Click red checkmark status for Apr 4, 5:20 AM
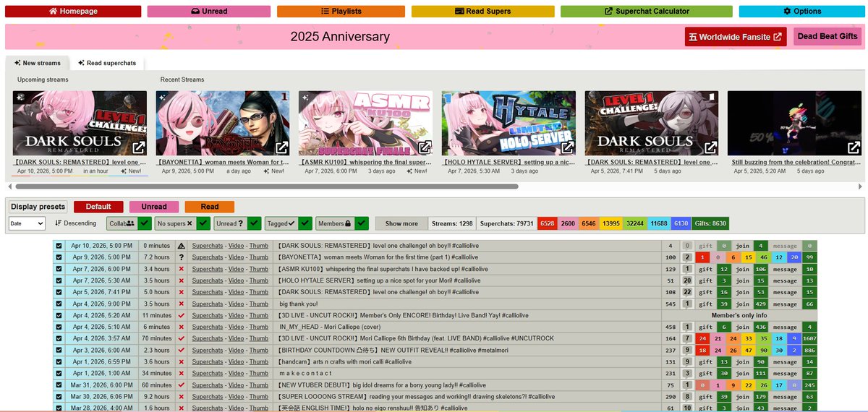Viewport: 868px width, 412px height. point(182,315)
